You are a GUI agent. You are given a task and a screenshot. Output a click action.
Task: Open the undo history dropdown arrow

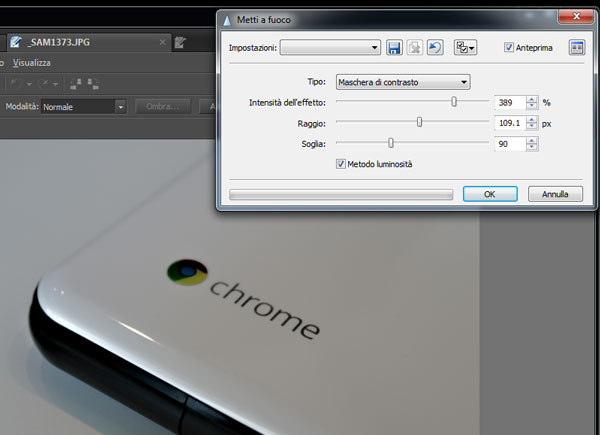[x=29, y=84]
